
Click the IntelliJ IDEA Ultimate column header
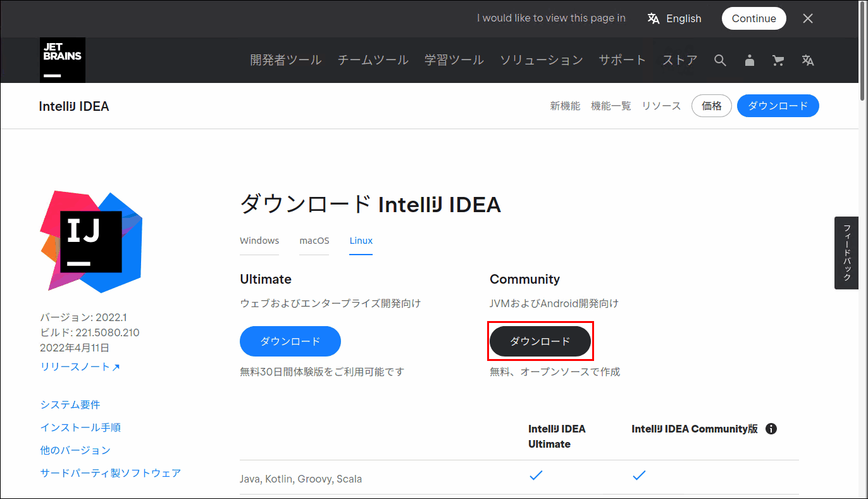557,436
